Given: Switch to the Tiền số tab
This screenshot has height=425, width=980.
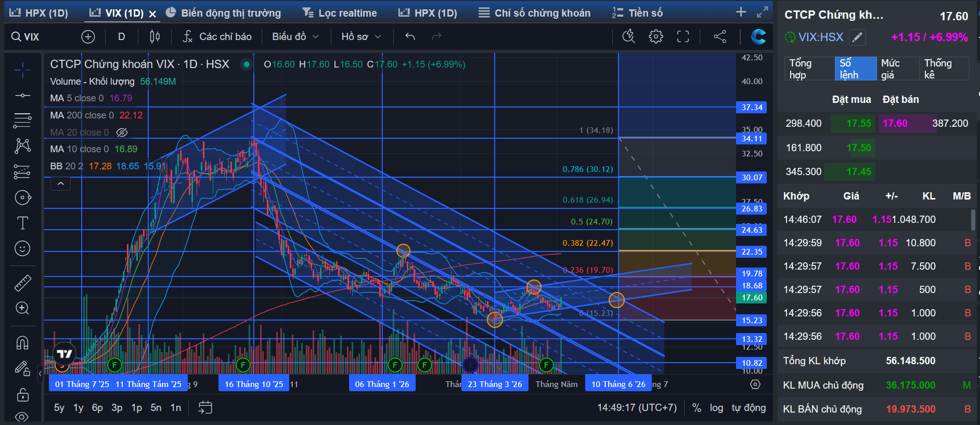Looking at the screenshot, I should click(x=637, y=13).
